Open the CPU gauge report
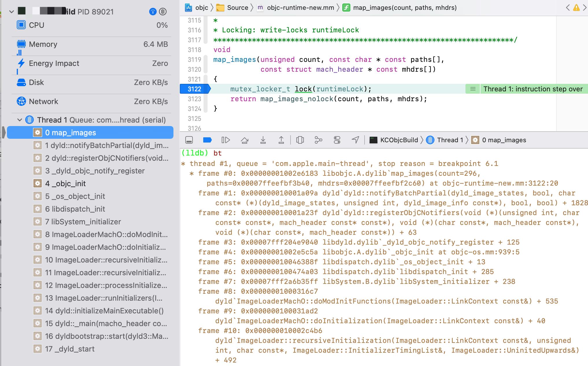 coord(92,25)
